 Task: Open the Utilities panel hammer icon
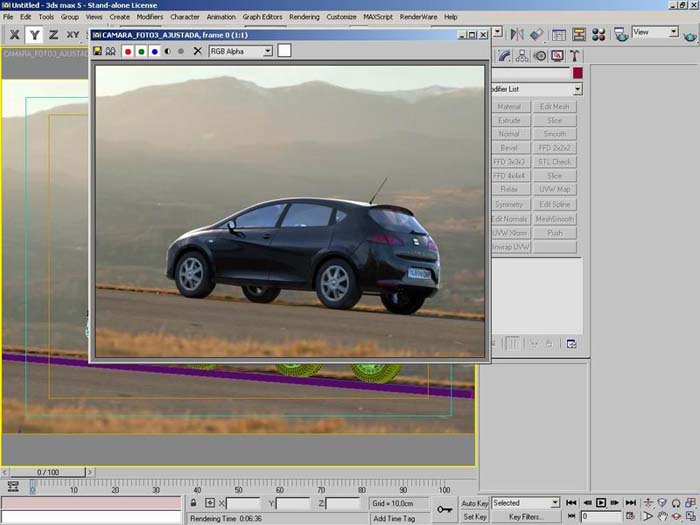pyautogui.click(x=575, y=56)
